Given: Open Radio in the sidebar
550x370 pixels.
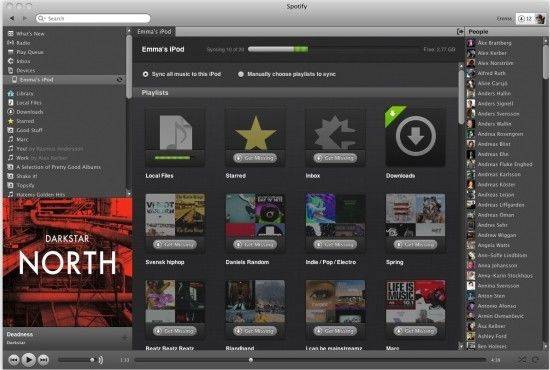Looking at the screenshot, I should click(23, 43).
